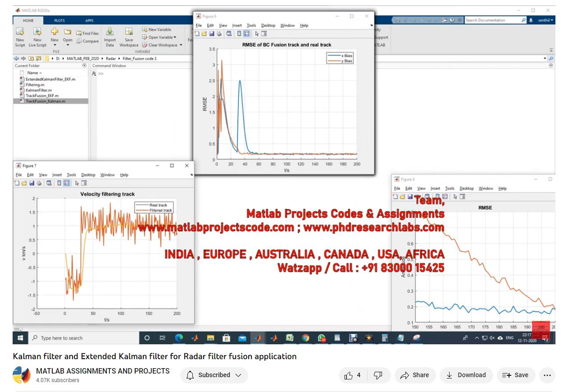Image resolution: width=564 pixels, height=392 pixels.
Task: Toggle Insert Legend in Figure 6 toolbar
Action: click(x=246, y=34)
